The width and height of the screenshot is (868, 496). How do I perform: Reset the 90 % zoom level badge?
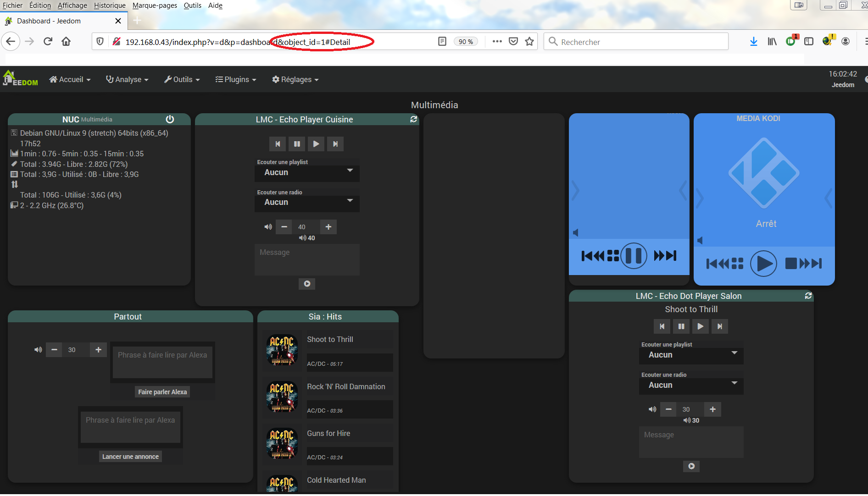click(466, 42)
